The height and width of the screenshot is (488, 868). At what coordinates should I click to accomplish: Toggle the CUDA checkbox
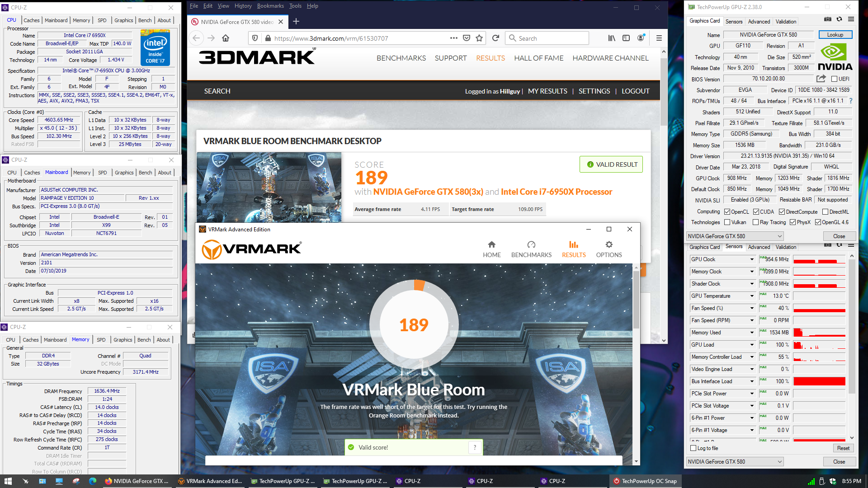(x=756, y=212)
